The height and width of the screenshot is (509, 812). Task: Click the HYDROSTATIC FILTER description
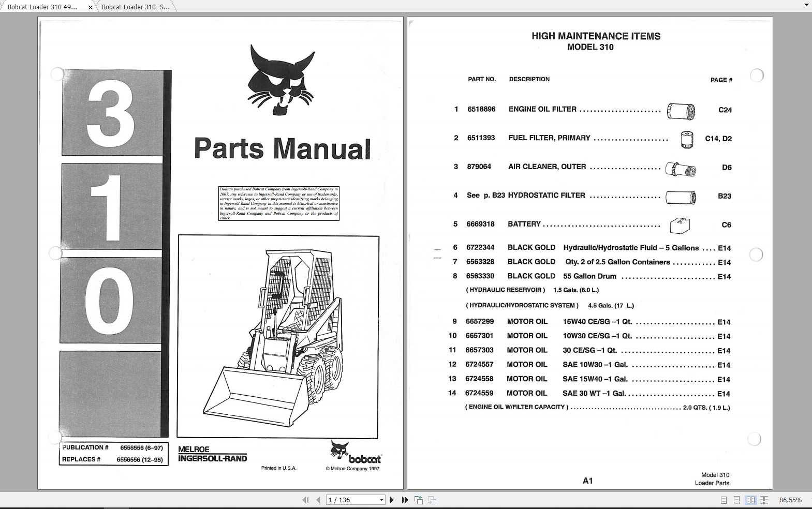pos(547,196)
